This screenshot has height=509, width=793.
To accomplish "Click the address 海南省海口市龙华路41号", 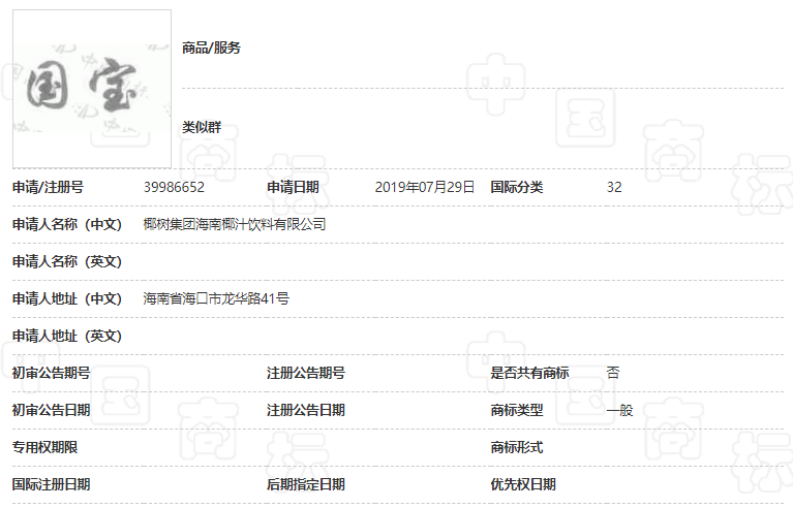I will tap(216, 298).
